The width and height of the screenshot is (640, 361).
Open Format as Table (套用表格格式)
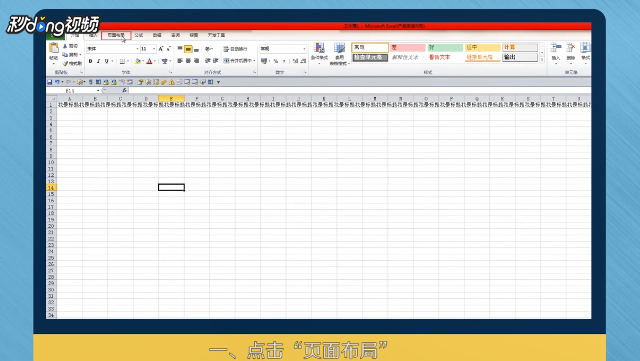tap(340, 54)
